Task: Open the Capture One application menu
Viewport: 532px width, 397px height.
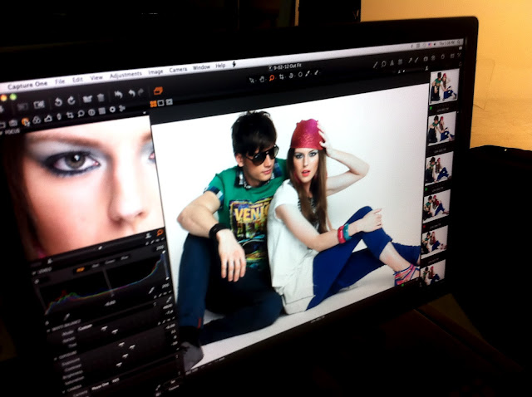Action: (x=27, y=86)
